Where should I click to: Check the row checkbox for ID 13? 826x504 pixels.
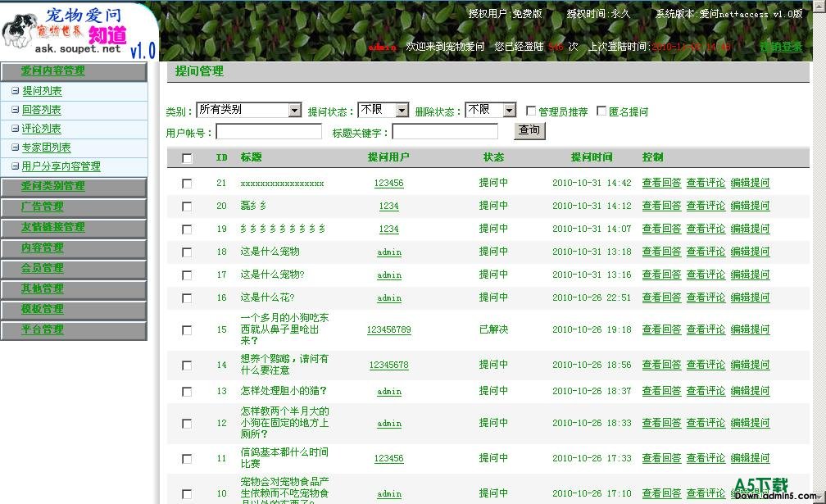[x=187, y=392]
